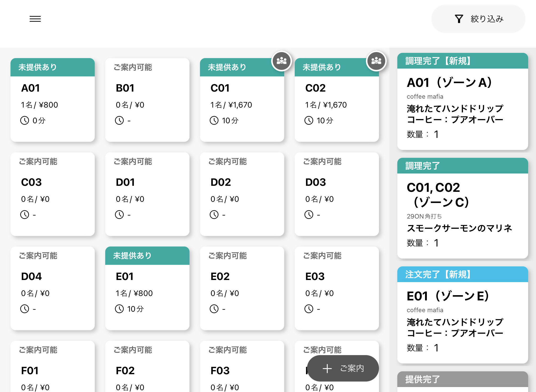
Task: Click the funnel filter icon
Action: [x=459, y=19]
